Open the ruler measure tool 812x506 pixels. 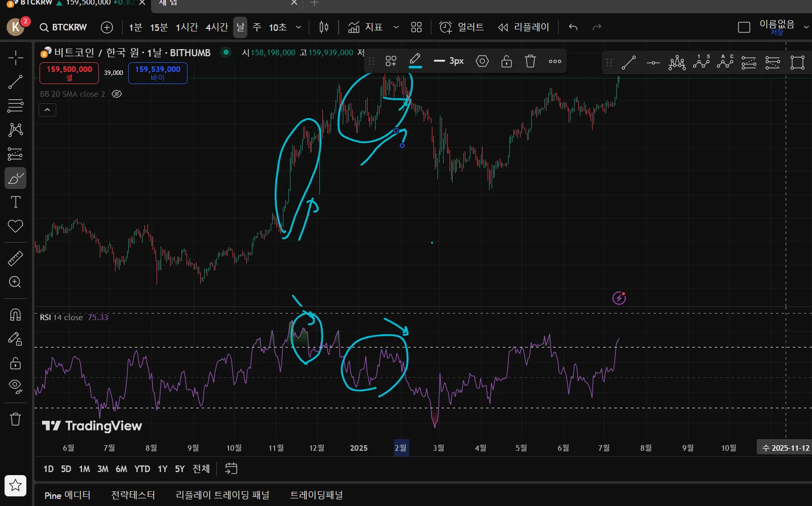16,258
